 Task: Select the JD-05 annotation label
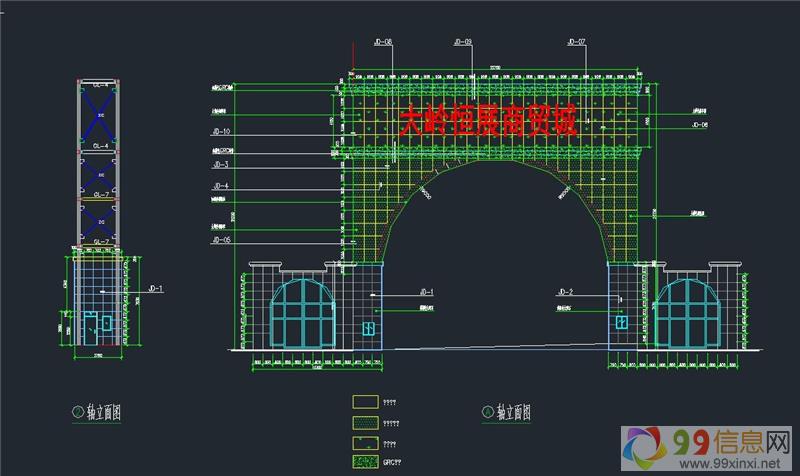coord(221,240)
